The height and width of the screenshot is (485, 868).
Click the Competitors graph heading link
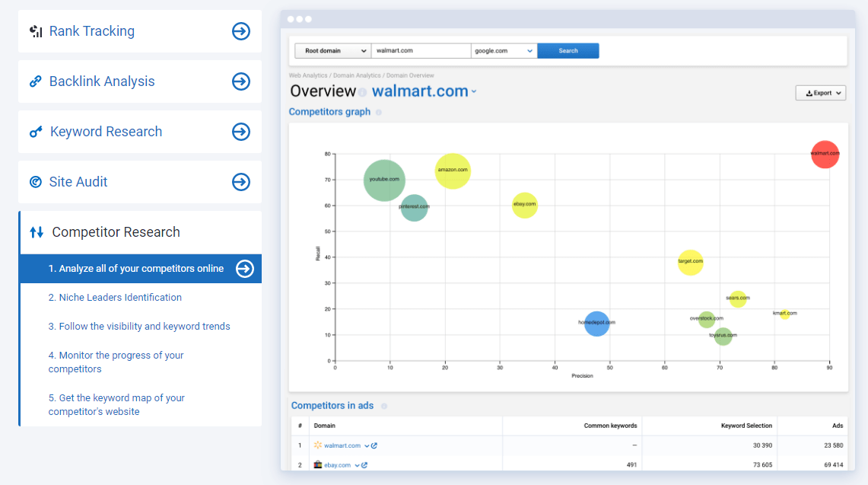329,112
